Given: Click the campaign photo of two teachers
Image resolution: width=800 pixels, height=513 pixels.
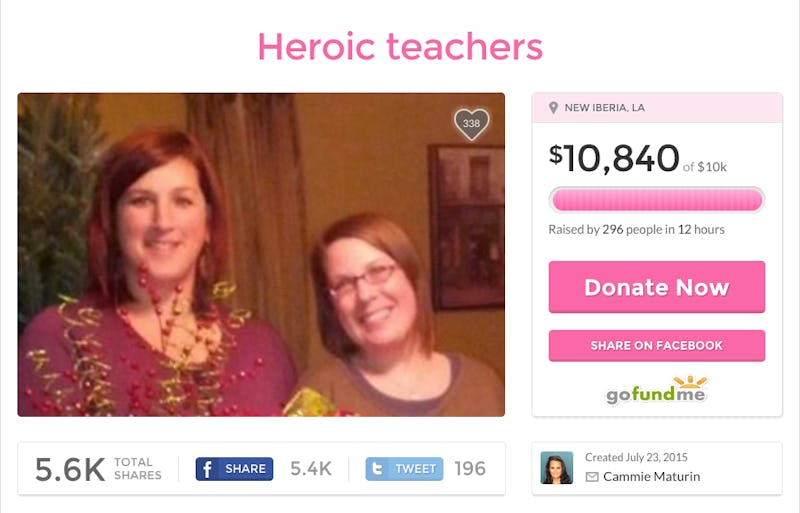Looking at the screenshot, I should [x=261, y=255].
